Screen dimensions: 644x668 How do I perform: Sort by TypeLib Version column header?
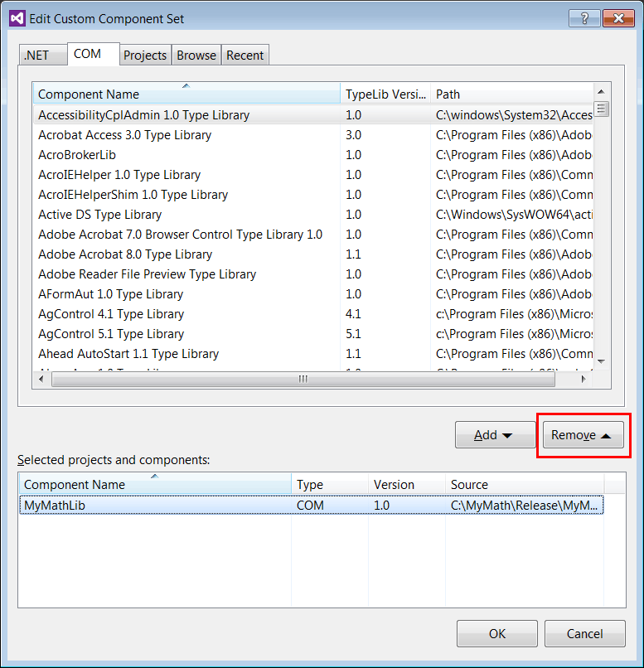385,94
